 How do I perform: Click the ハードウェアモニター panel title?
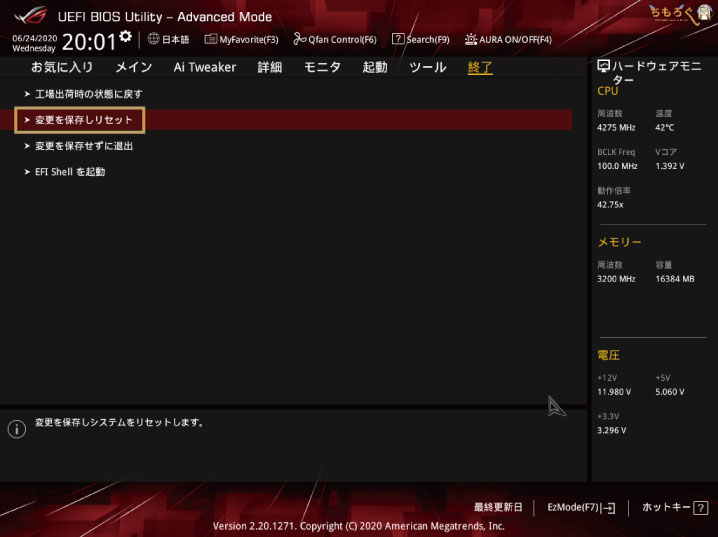click(657, 73)
